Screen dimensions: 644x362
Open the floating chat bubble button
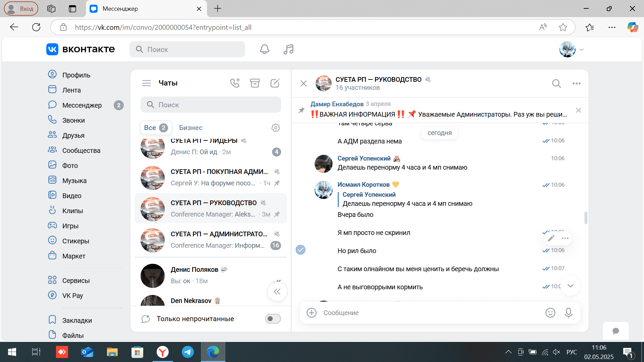click(616, 331)
